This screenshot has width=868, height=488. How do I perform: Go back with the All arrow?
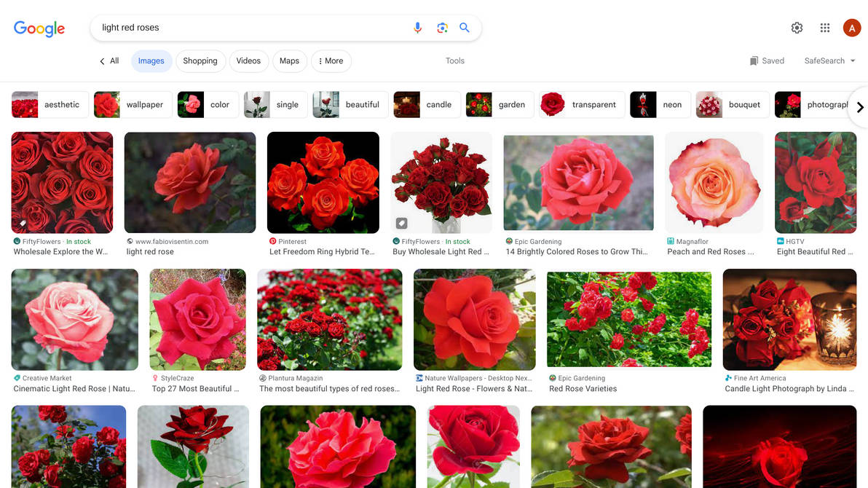click(109, 61)
